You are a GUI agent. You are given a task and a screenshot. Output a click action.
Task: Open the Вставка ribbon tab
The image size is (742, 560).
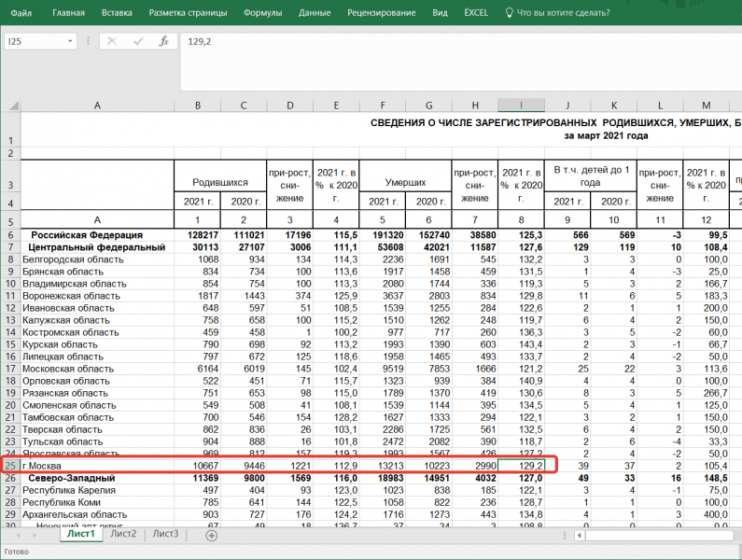point(117,13)
